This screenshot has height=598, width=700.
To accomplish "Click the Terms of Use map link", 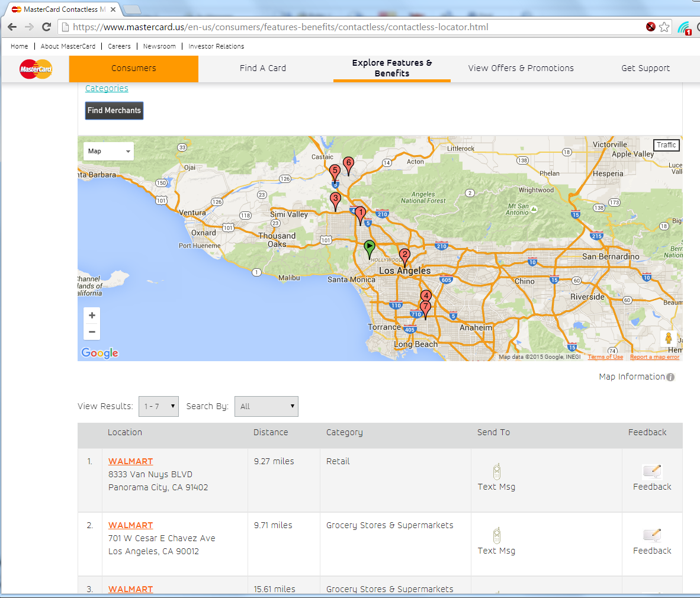I will click(x=605, y=357).
